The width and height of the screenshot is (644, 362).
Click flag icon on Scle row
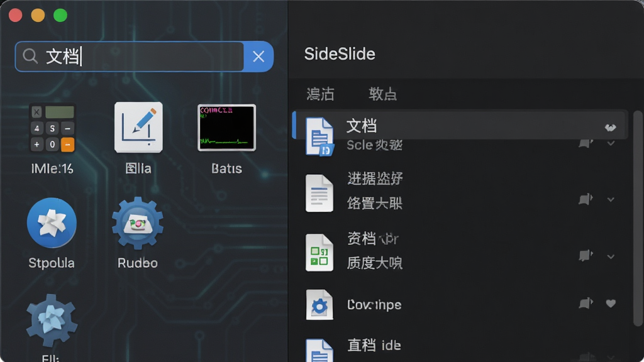586,143
